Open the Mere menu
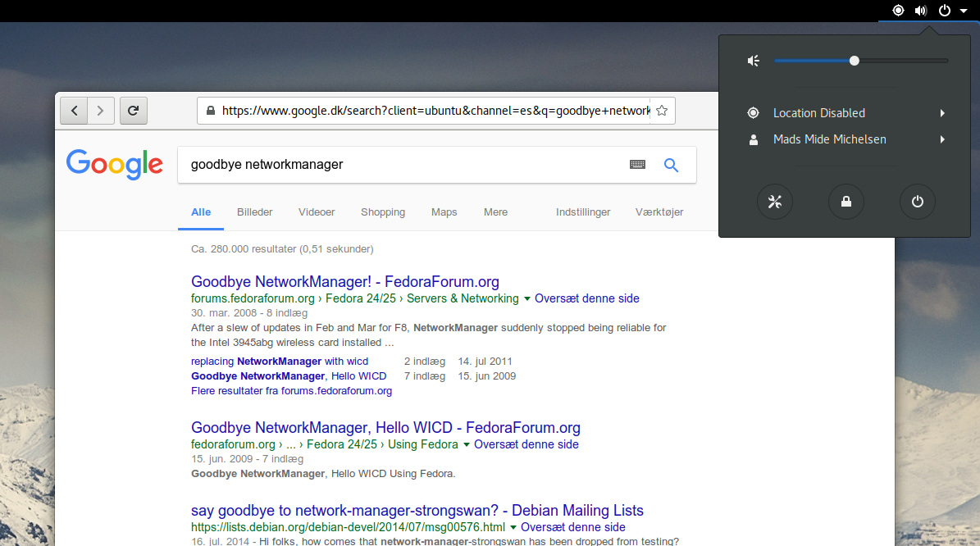Screen dimensions: 980x546 [x=495, y=212]
